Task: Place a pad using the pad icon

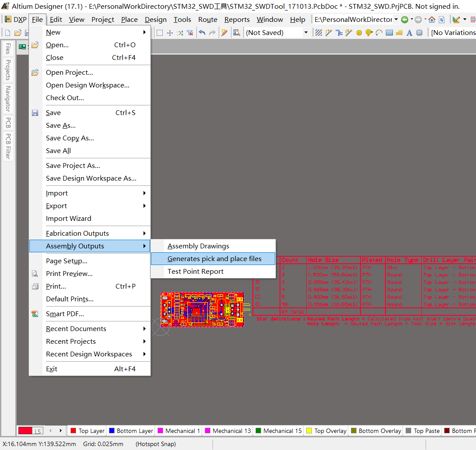Action: coord(359,33)
